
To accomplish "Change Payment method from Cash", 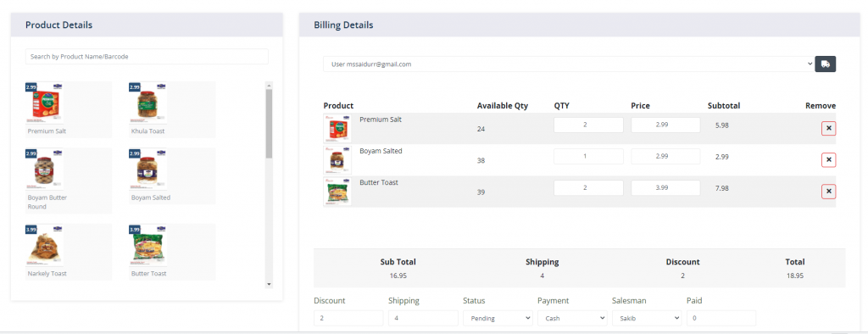I will [x=572, y=319].
